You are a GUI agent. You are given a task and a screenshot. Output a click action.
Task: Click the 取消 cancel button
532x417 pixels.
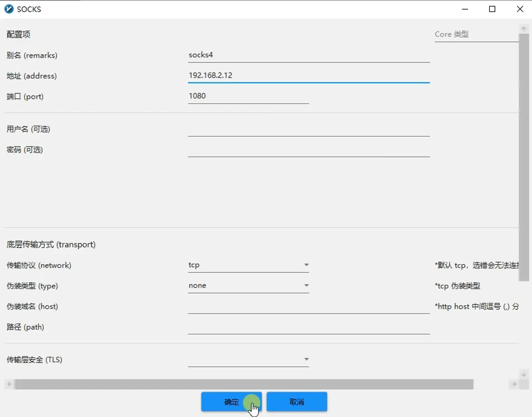[x=297, y=402]
